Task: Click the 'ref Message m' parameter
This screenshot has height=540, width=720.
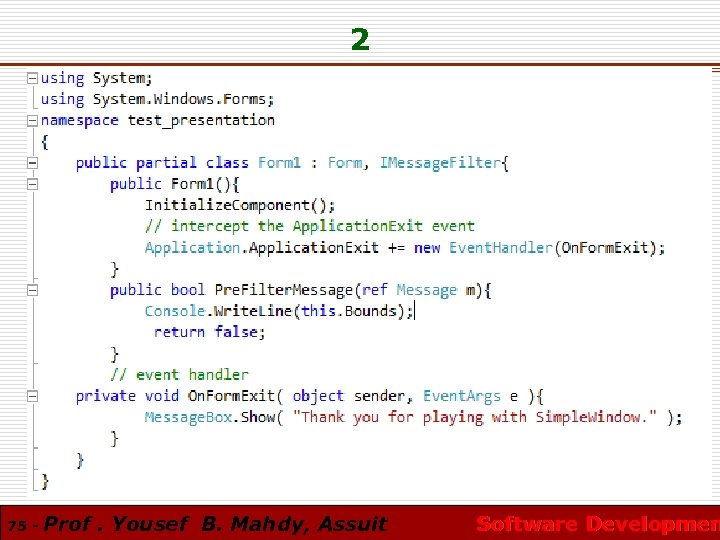Action: [419, 290]
